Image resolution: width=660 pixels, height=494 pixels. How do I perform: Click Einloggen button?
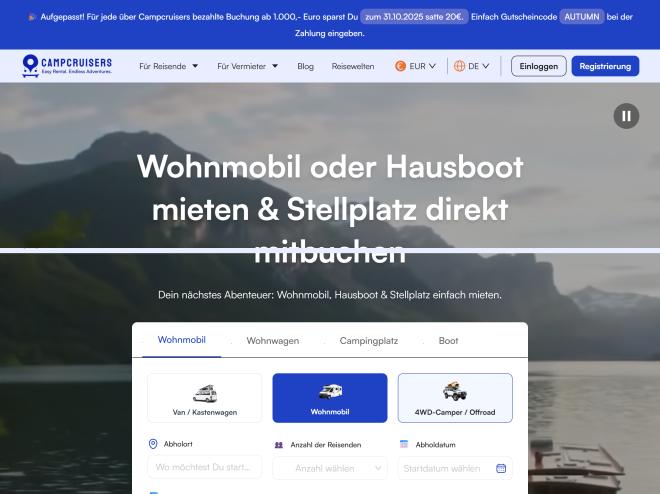(539, 66)
